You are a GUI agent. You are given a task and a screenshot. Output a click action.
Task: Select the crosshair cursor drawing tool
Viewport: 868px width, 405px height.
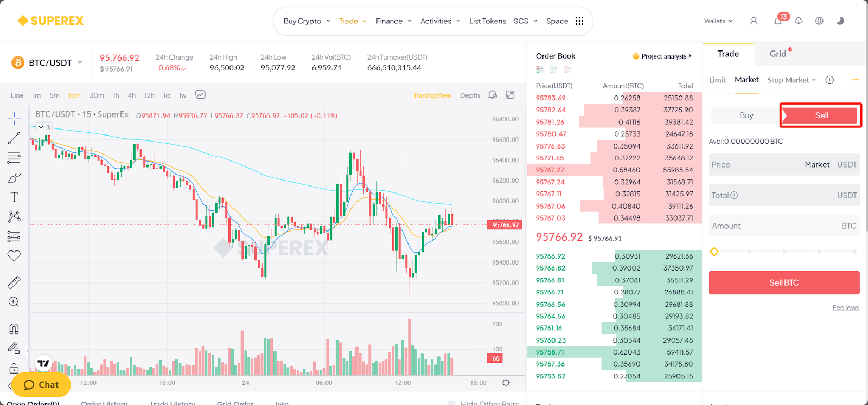[14, 118]
